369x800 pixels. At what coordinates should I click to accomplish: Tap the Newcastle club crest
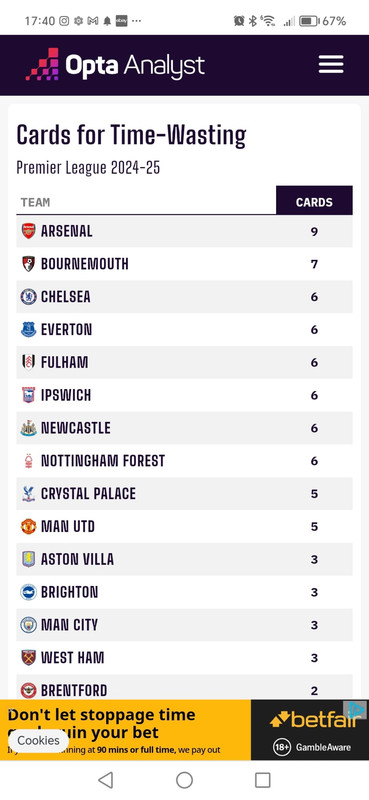pyautogui.click(x=29, y=428)
